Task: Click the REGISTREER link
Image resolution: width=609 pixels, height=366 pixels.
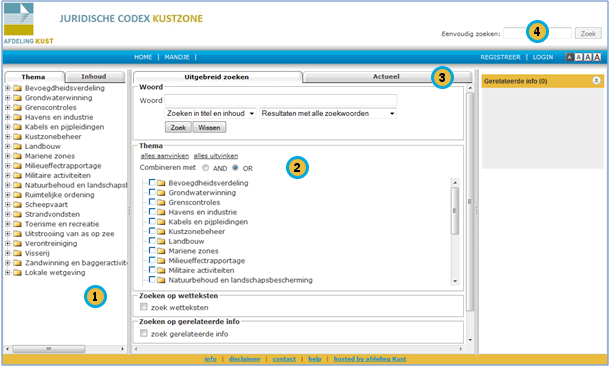Action: [500, 57]
